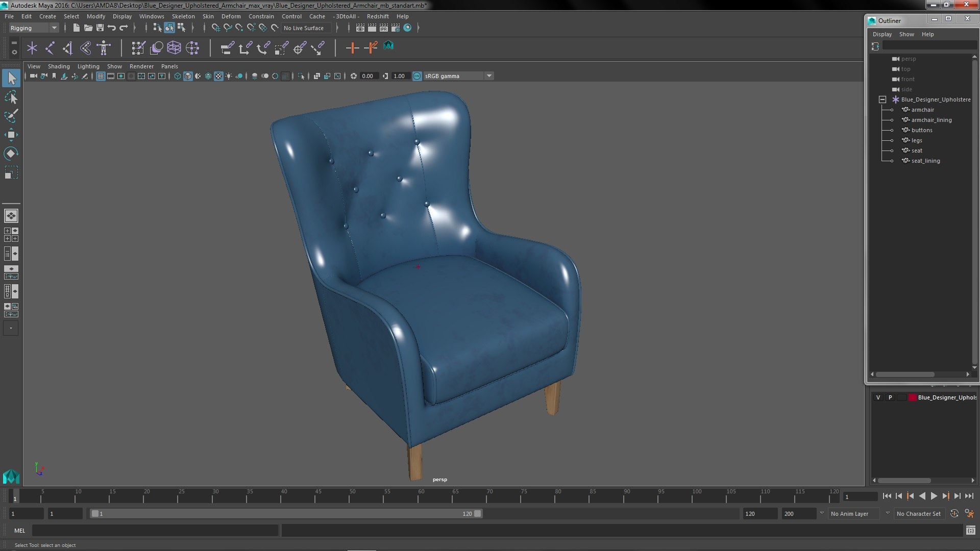Open the Render View window icon
The width and height of the screenshot is (980, 551).
(x=360, y=28)
